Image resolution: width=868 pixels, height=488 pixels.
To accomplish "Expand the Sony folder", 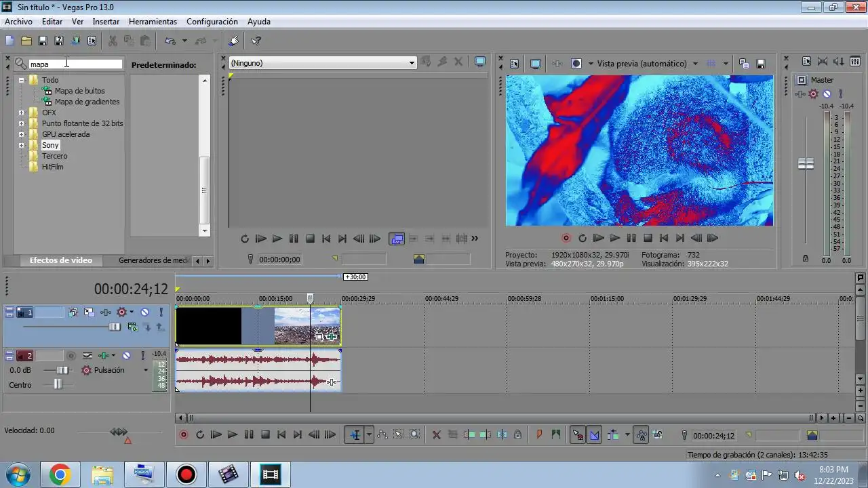I will [x=21, y=145].
